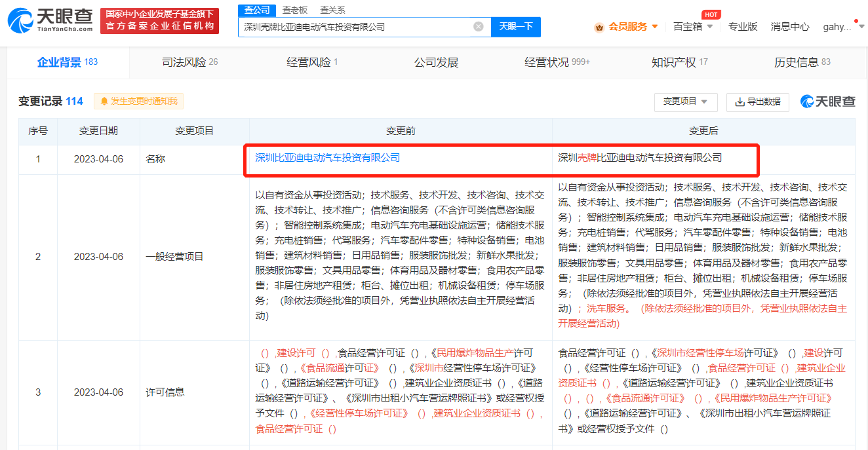Click the TianYanCha logo in header
868x450 pixels.
pyautogui.click(x=50, y=21)
